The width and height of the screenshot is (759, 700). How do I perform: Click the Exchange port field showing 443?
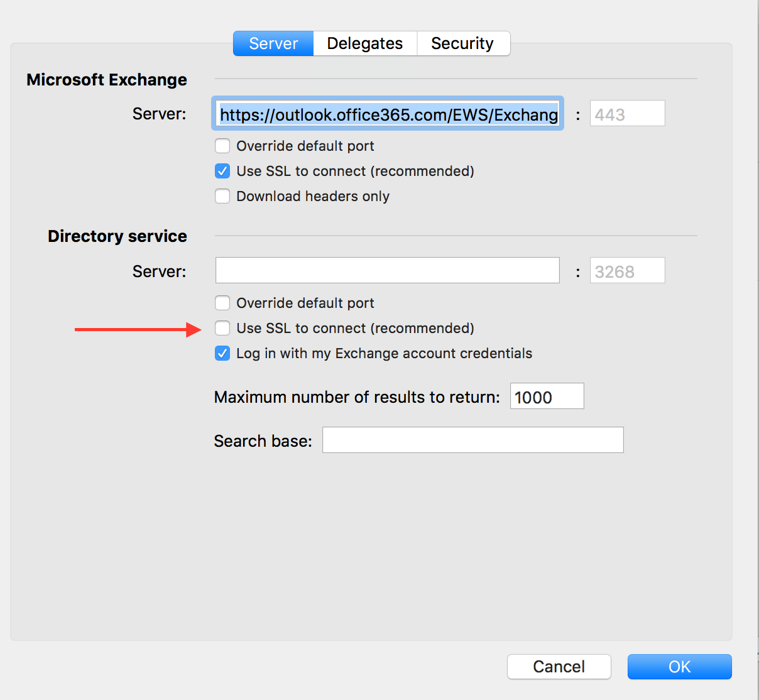[x=627, y=114]
